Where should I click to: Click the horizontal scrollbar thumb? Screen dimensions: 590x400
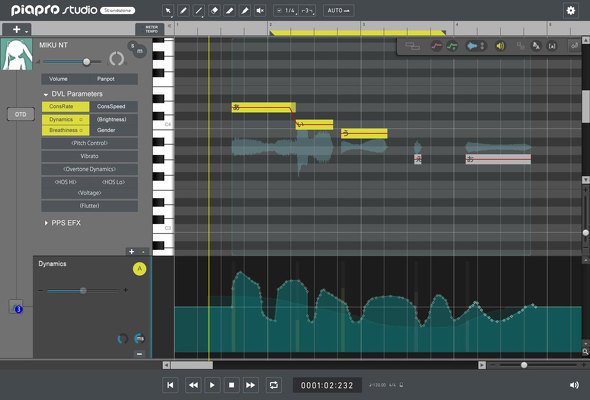(192, 365)
